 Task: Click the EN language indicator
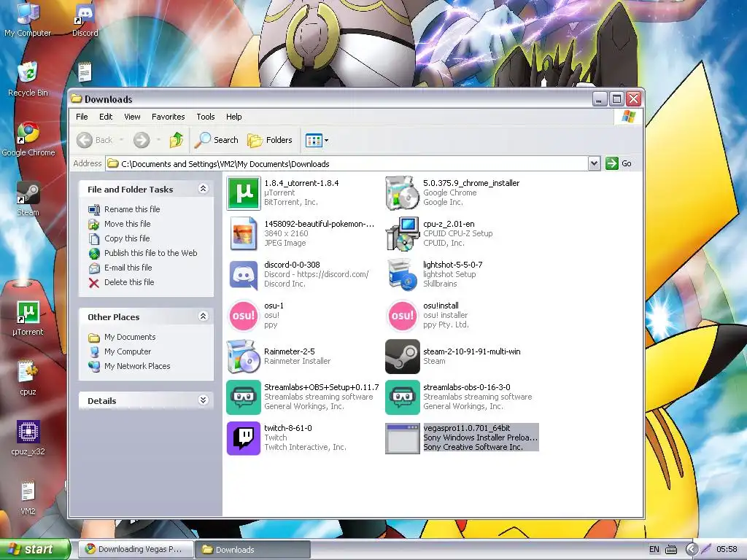654,549
